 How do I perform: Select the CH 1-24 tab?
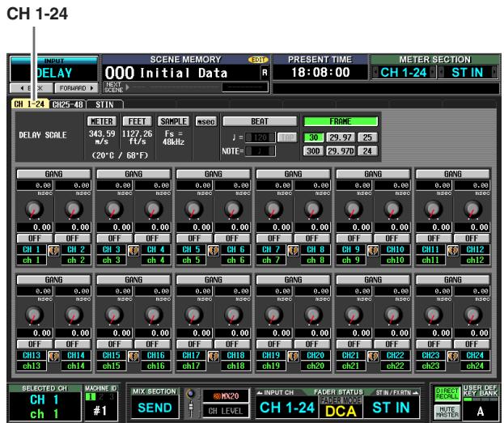pos(30,104)
